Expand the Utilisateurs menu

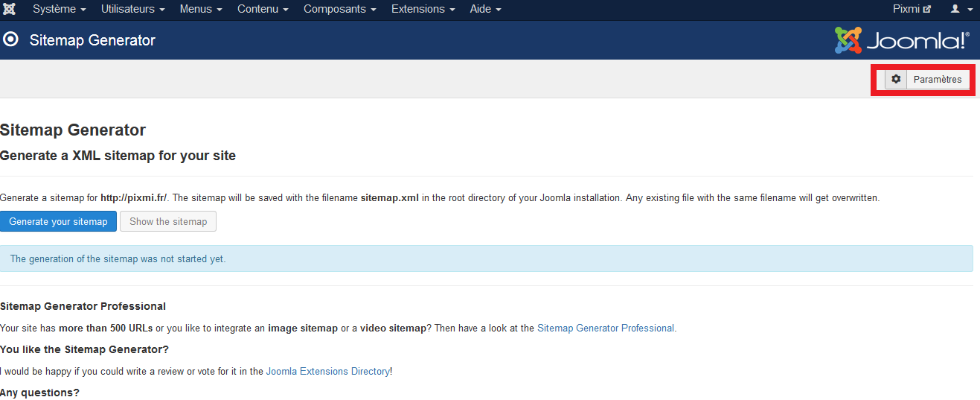tap(132, 10)
